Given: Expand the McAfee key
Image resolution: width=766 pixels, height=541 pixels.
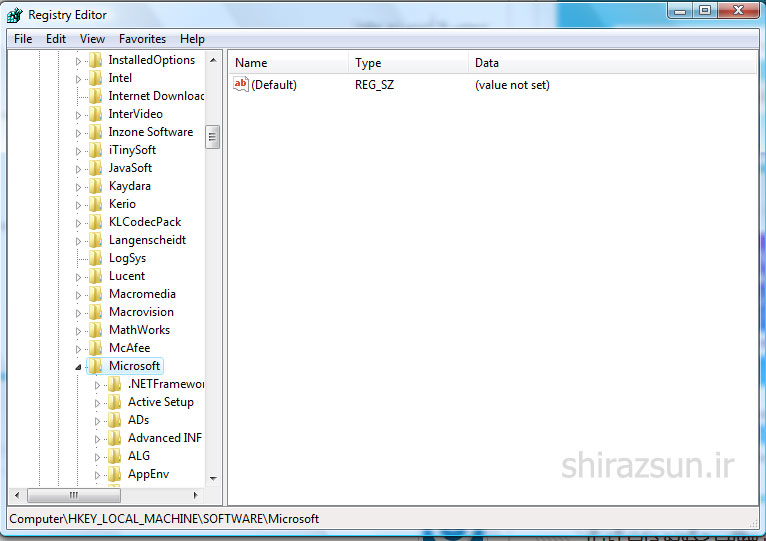Looking at the screenshot, I should 78,349.
